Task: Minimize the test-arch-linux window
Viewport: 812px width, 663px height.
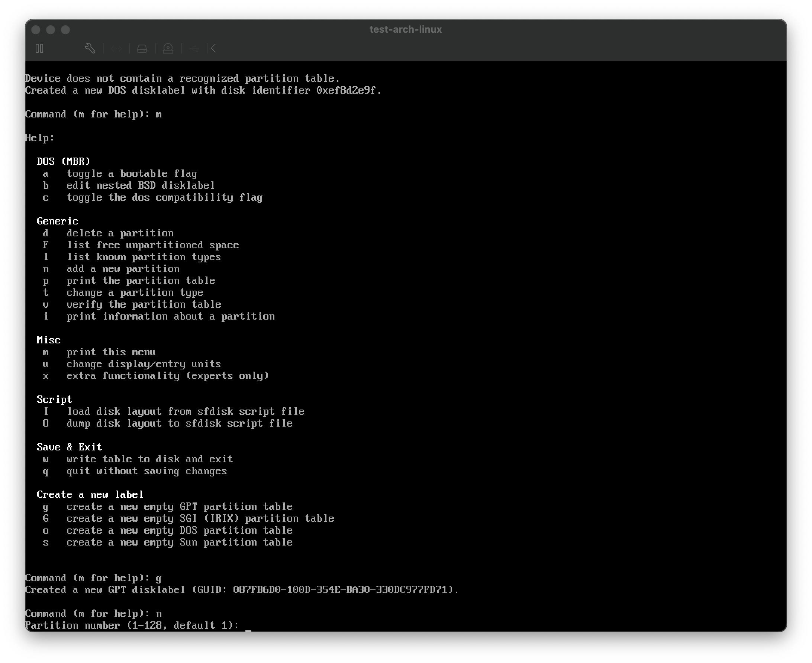Action: (x=51, y=29)
